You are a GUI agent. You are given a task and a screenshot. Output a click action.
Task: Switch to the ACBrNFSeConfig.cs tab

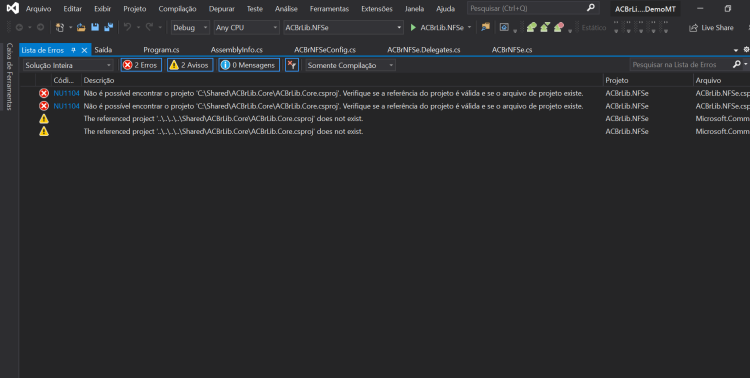pos(325,50)
